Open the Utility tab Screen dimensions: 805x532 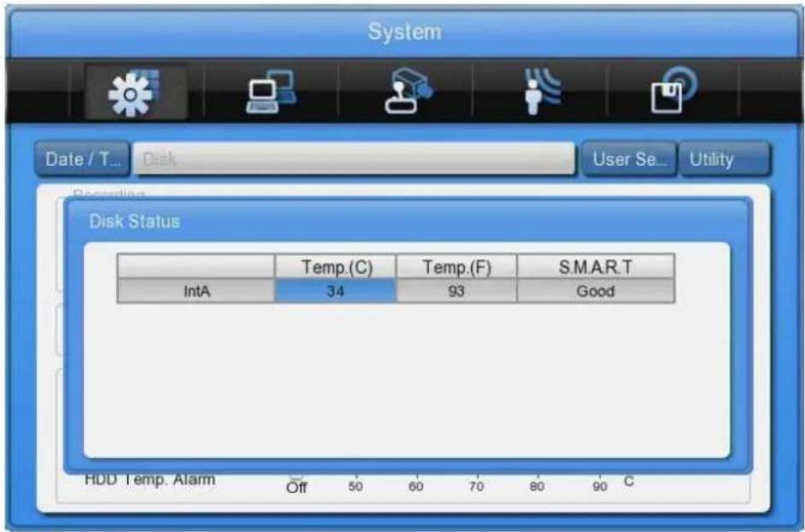(725, 159)
